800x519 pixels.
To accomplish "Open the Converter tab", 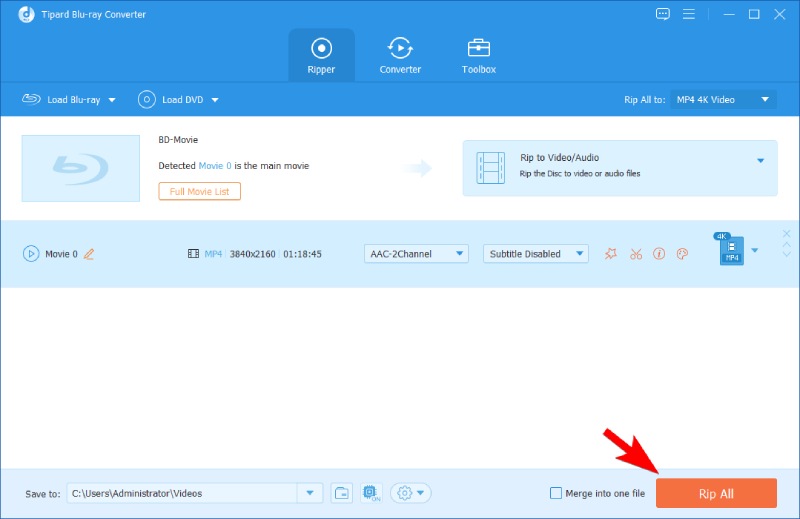I will 400,55.
